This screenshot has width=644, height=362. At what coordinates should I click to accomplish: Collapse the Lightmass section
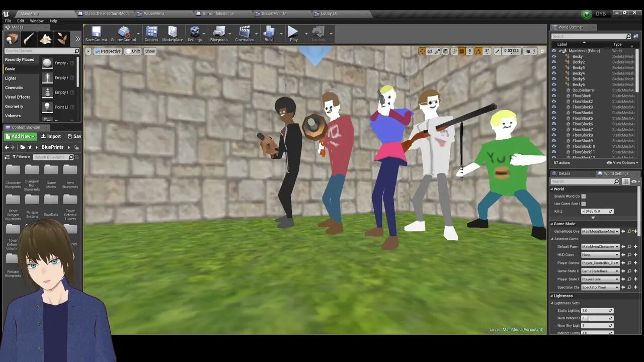[552, 296]
